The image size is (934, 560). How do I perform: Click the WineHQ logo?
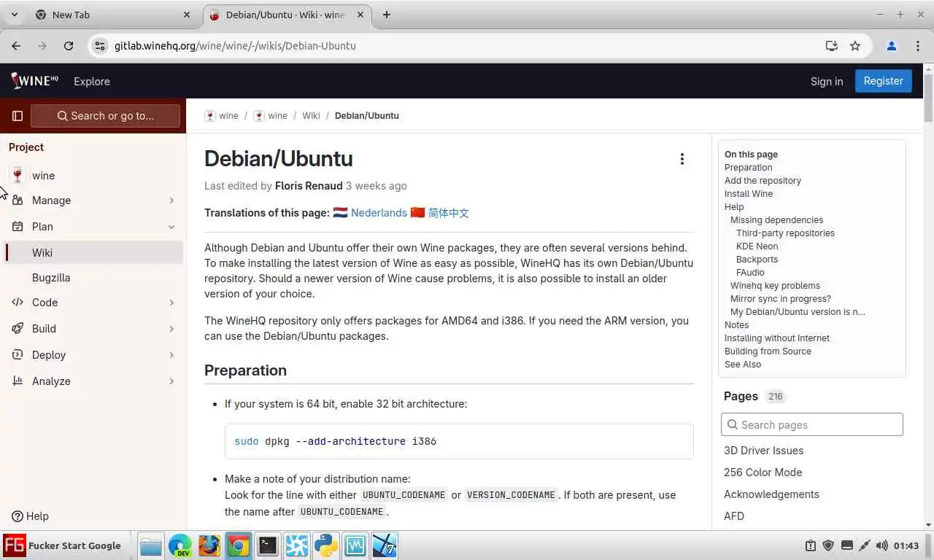pyautogui.click(x=34, y=81)
